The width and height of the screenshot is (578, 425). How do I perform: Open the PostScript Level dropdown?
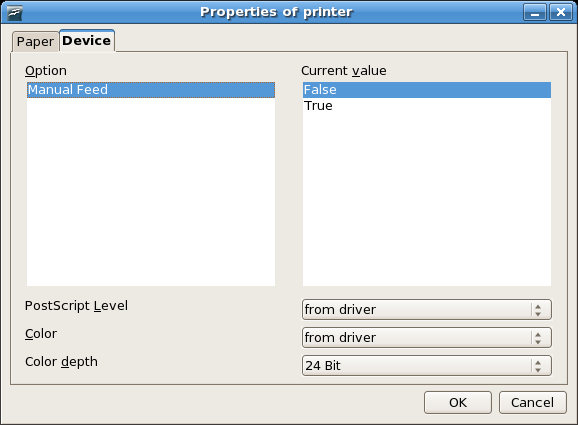(427, 310)
